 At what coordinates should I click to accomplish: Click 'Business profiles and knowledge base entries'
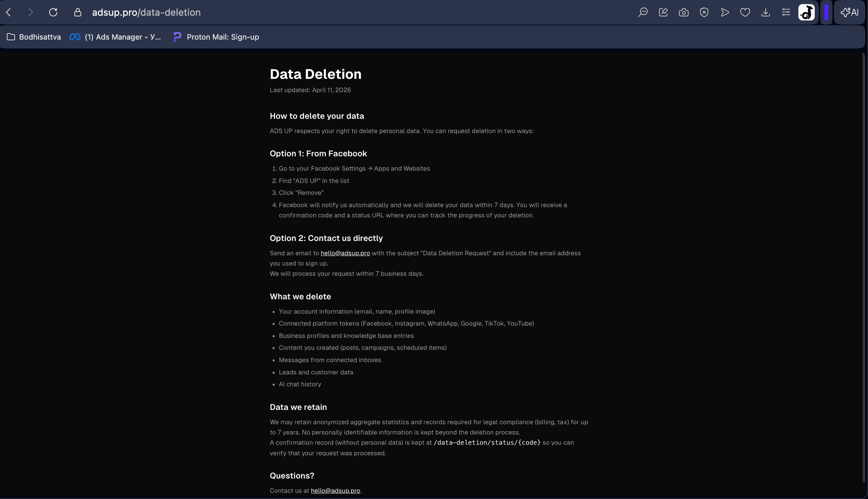click(x=346, y=336)
